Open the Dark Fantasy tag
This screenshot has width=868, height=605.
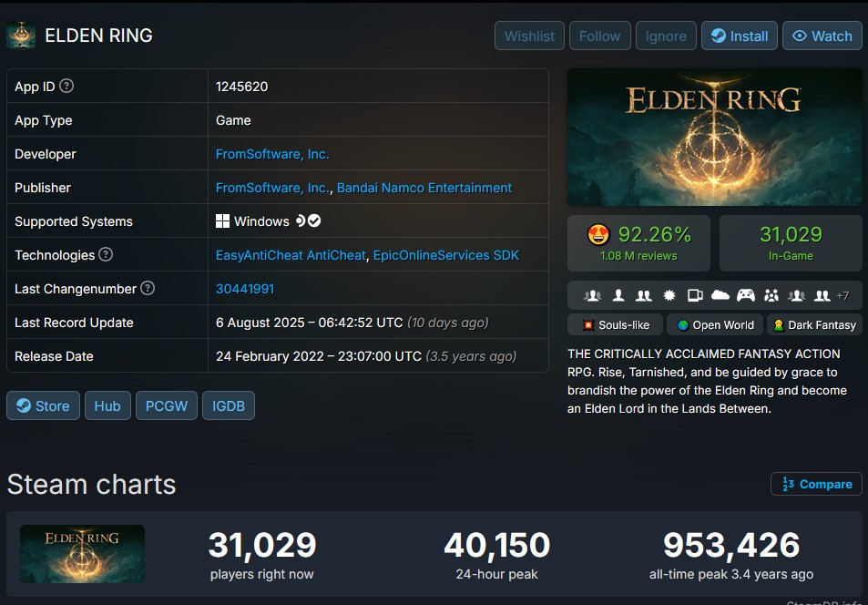coord(814,325)
